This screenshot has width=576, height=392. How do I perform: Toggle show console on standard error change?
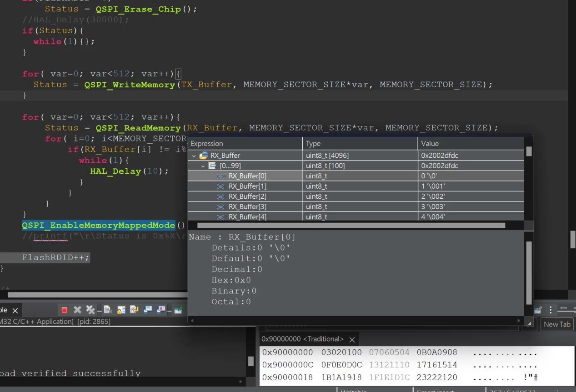[x=161, y=310]
